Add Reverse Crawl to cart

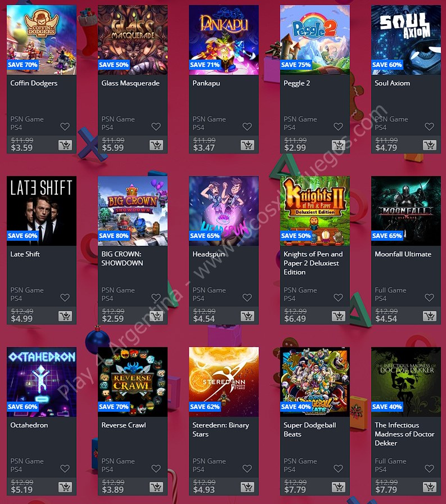pos(156,487)
